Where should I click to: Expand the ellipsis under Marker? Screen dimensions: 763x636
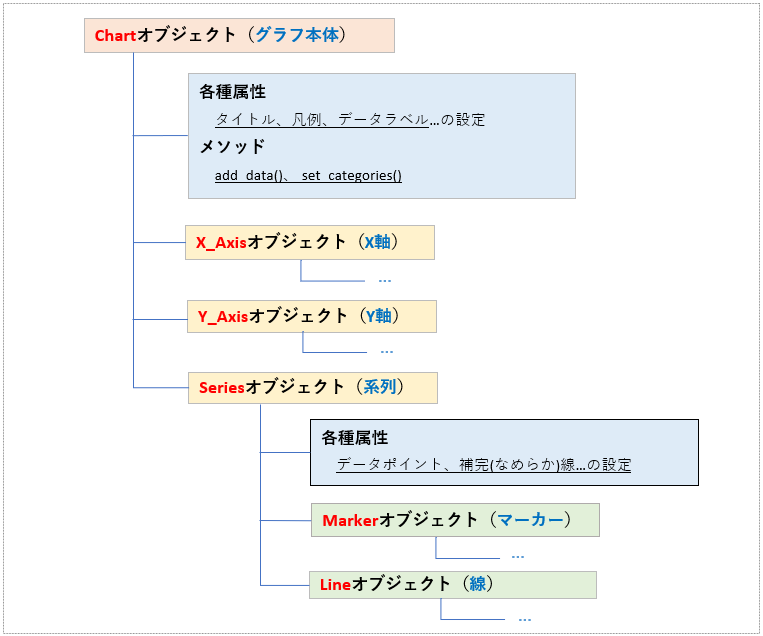[518, 554]
